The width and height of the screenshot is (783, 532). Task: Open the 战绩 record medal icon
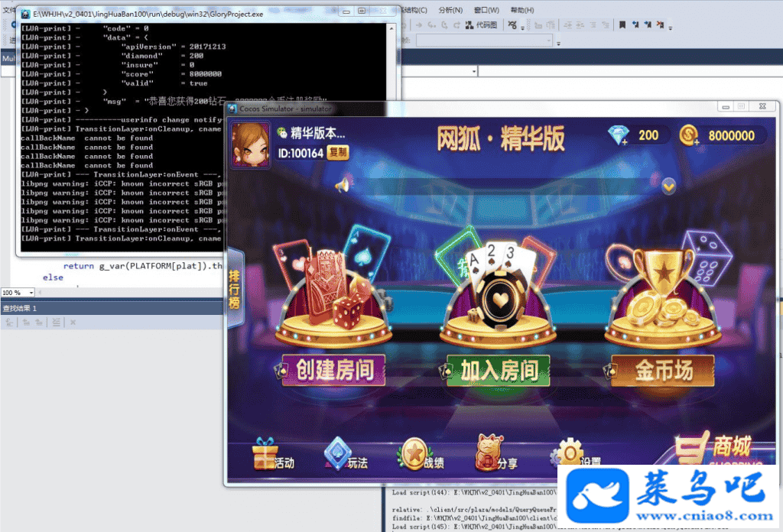(x=414, y=454)
